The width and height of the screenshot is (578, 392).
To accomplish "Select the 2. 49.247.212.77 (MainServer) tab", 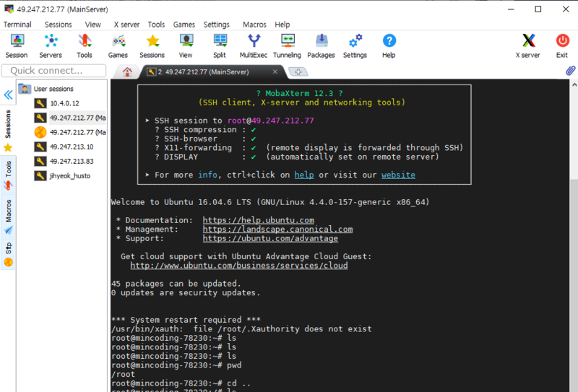I will pos(212,72).
